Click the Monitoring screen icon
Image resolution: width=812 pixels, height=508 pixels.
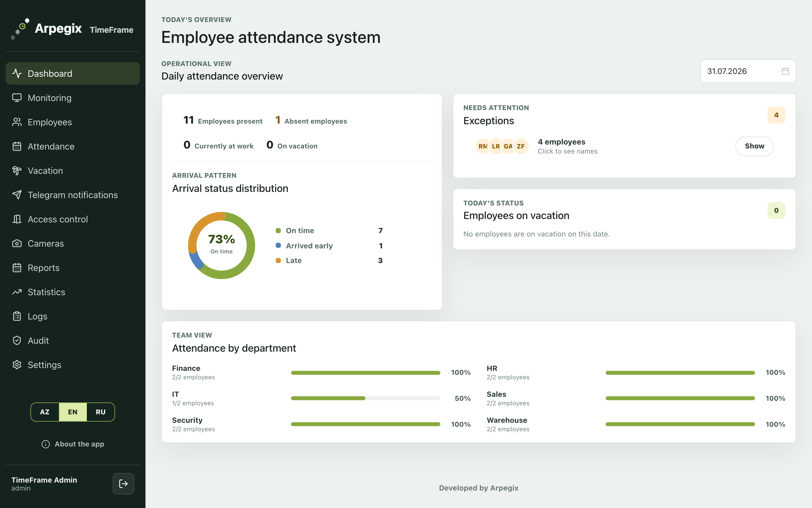coord(17,98)
